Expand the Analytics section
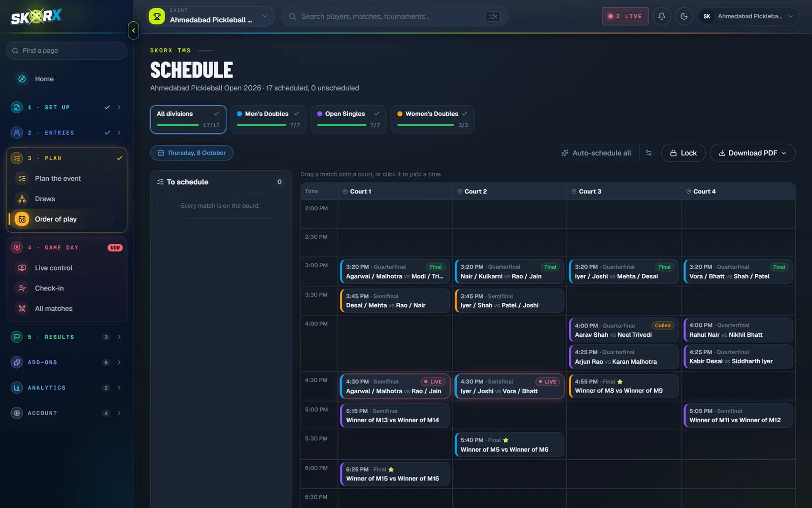The width and height of the screenshot is (812, 508). click(119, 388)
